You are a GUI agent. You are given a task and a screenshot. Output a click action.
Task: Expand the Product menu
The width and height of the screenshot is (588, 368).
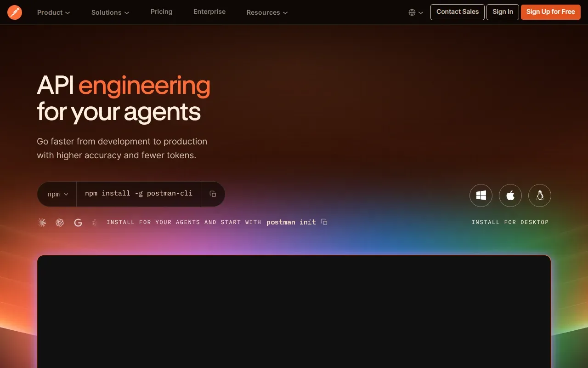pyautogui.click(x=54, y=12)
